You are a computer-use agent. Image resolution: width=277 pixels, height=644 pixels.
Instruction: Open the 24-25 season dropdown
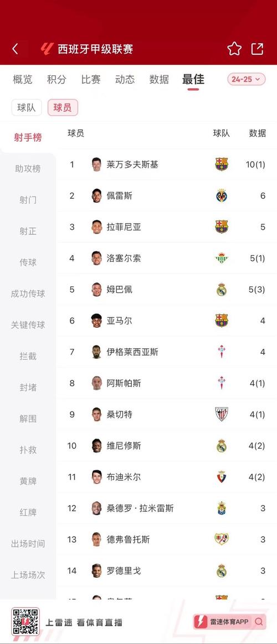[246, 79]
